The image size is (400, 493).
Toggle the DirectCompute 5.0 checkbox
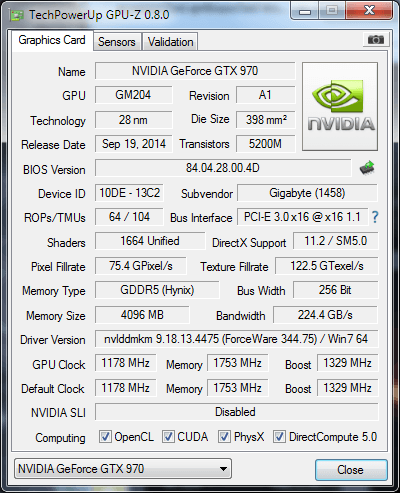279,436
